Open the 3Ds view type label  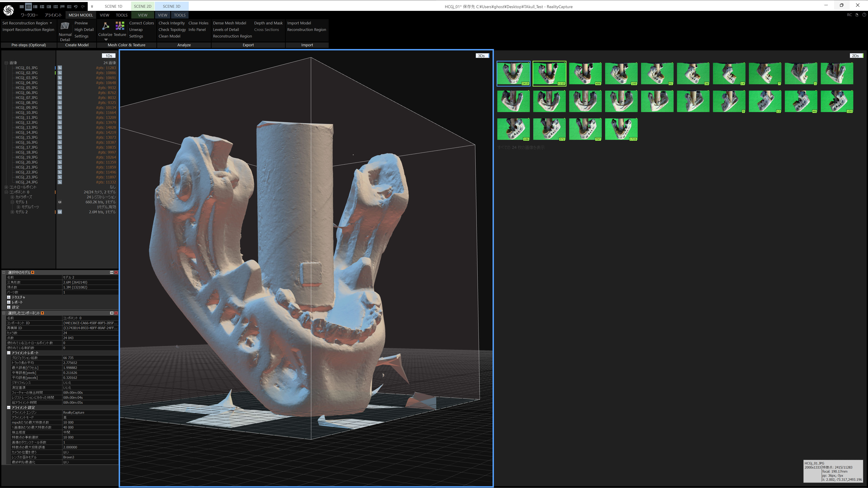(x=482, y=56)
